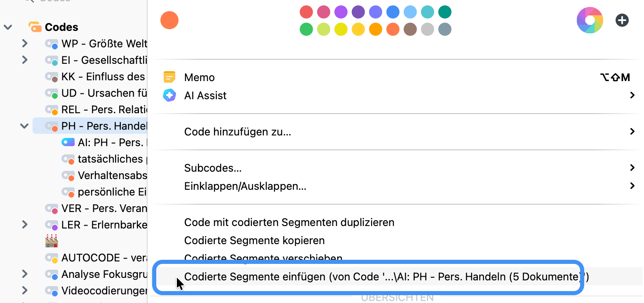Click 'Code mit codierten Segmenten duplizieren'
This screenshot has width=644, height=303.
coord(289,222)
